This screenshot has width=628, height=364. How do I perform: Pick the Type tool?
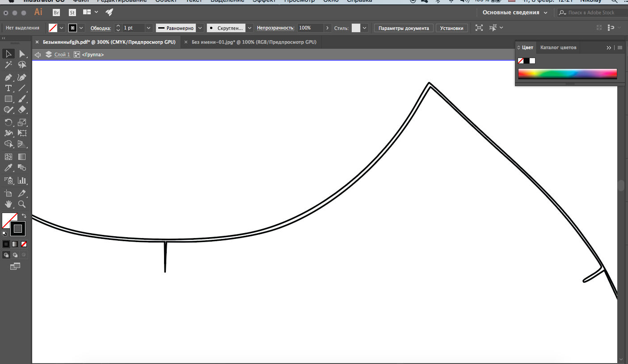[x=8, y=88]
